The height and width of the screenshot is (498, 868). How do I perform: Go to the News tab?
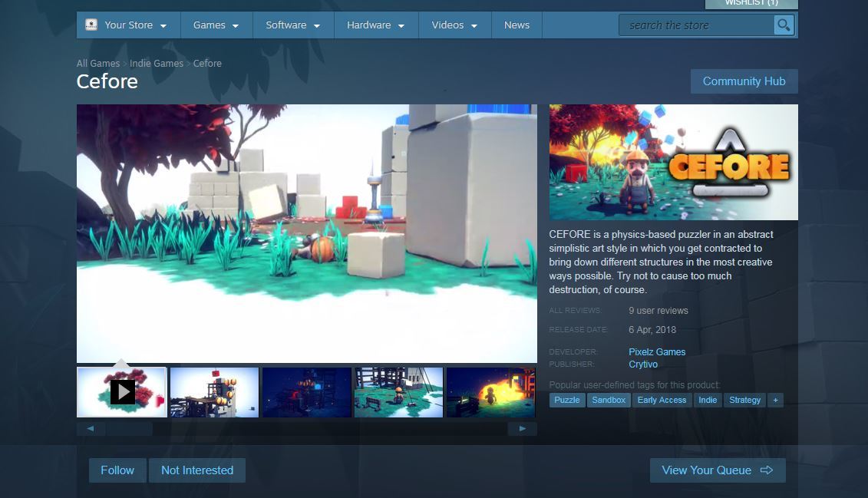[x=517, y=25]
